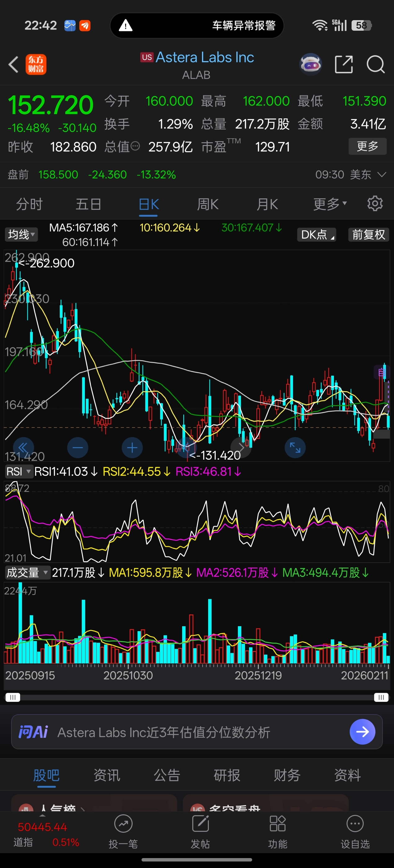Viewport: 394px width, 868px height.
Task: Open the 资讯 section tab
Action: (x=107, y=775)
